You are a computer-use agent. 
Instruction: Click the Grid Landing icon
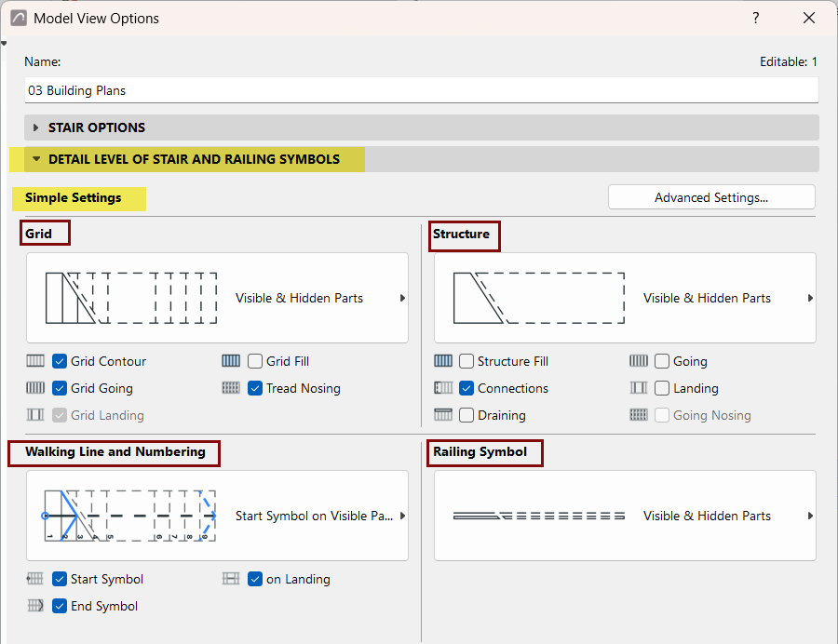tap(35, 415)
